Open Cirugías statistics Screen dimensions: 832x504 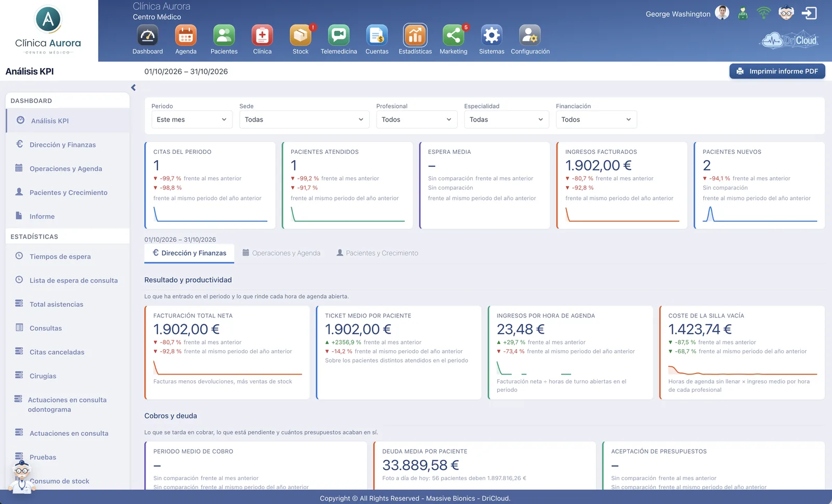pyautogui.click(x=68, y=376)
